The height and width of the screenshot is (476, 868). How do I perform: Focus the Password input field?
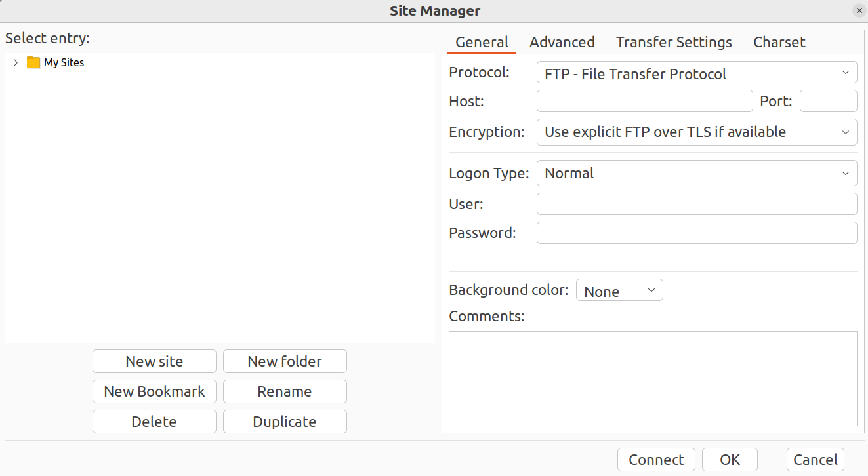tap(697, 233)
